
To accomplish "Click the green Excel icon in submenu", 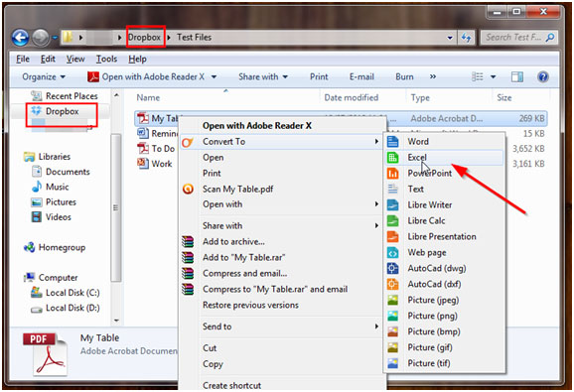I will pyautogui.click(x=392, y=157).
